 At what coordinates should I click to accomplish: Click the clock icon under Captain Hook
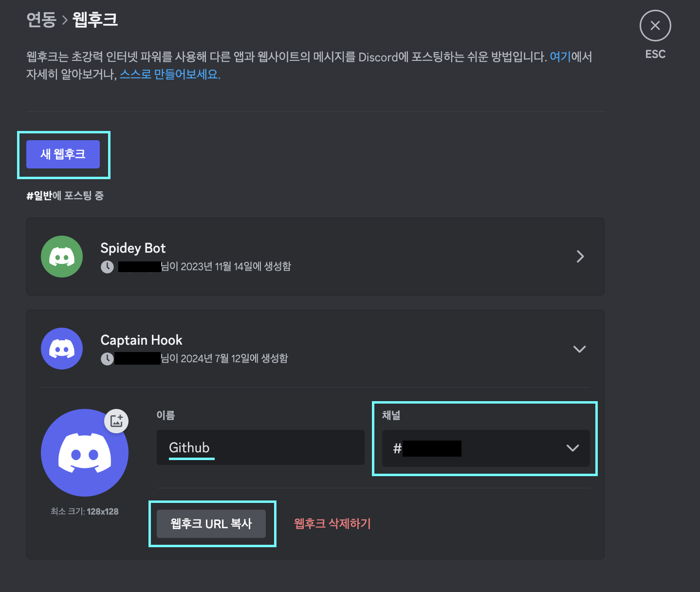107,359
